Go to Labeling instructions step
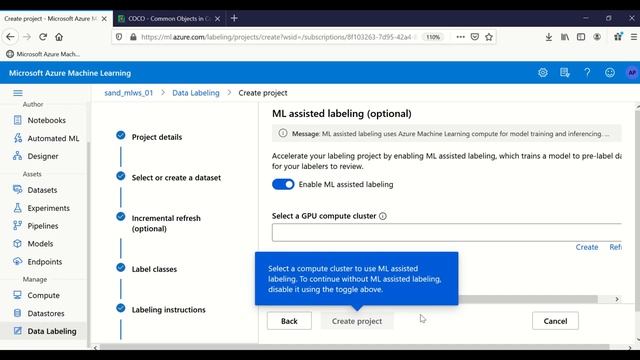The width and height of the screenshot is (640, 360). coord(169,310)
